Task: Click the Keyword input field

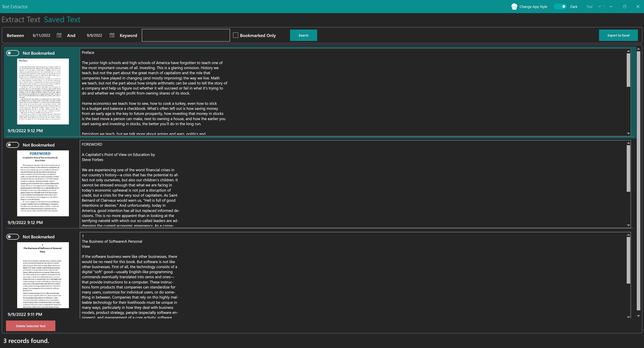Action: pos(185,35)
